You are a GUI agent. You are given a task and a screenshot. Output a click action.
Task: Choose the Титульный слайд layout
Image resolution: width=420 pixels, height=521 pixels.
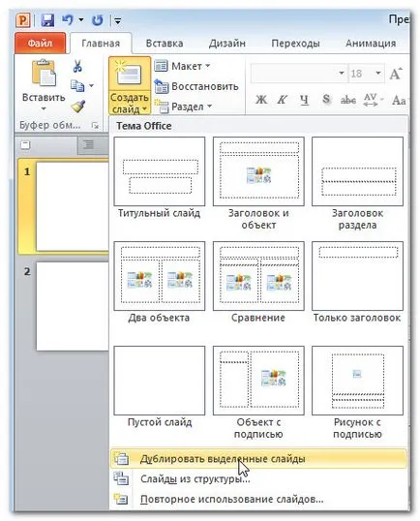(160, 177)
